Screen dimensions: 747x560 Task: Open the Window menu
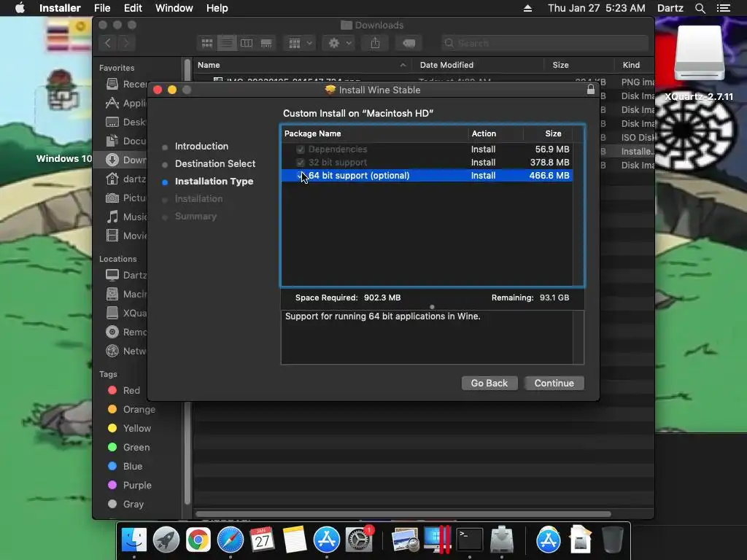pos(174,8)
